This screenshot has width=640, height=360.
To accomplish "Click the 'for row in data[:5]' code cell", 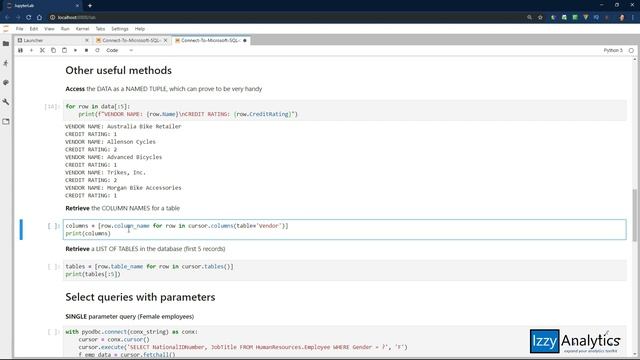I will (344, 110).
